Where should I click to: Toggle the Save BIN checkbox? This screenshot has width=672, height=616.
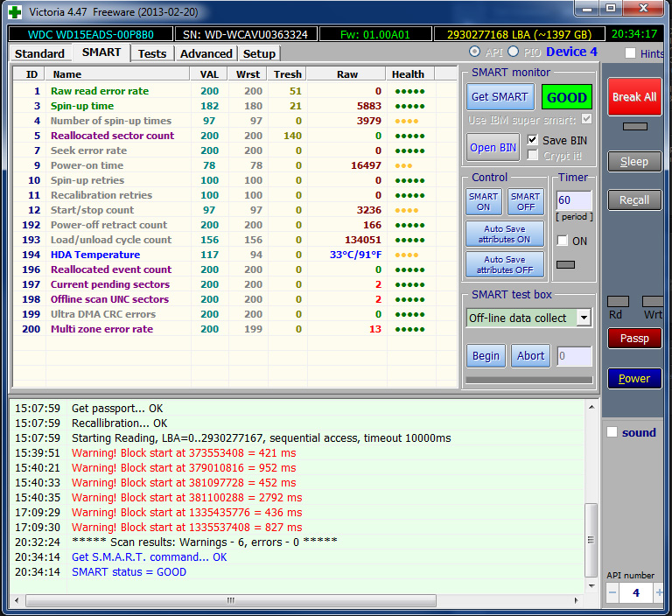(533, 140)
